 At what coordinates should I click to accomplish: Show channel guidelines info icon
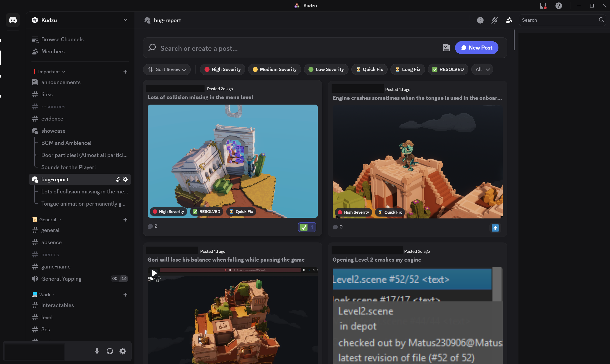(480, 20)
